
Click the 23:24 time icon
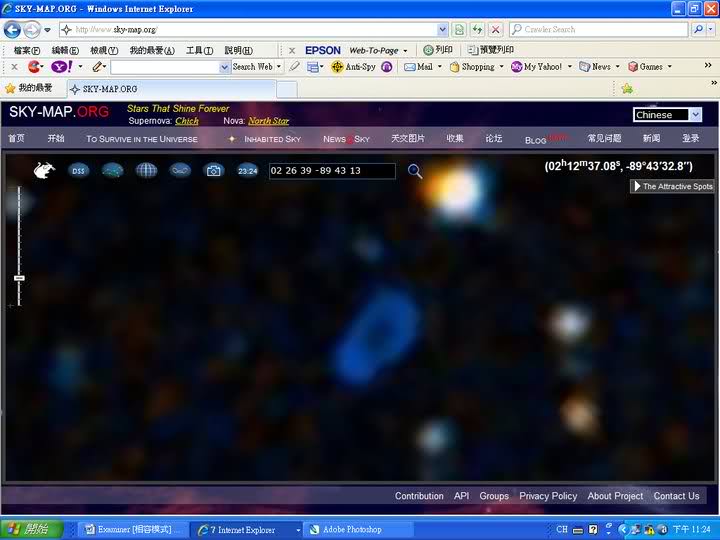click(x=248, y=171)
